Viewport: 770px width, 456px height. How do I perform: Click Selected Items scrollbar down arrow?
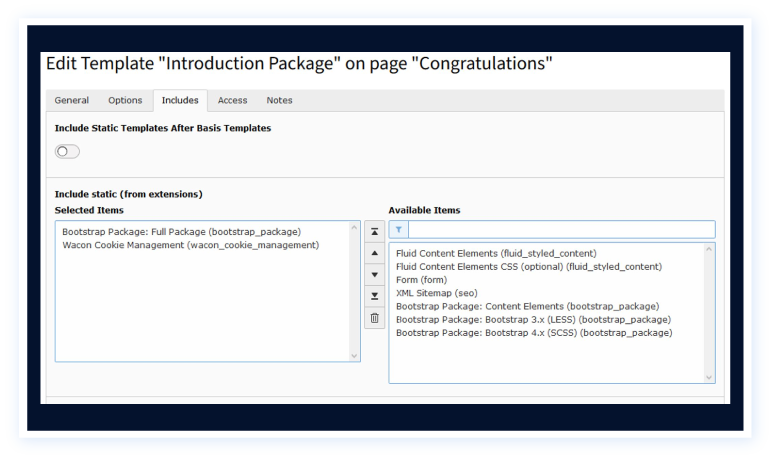[x=353, y=355]
